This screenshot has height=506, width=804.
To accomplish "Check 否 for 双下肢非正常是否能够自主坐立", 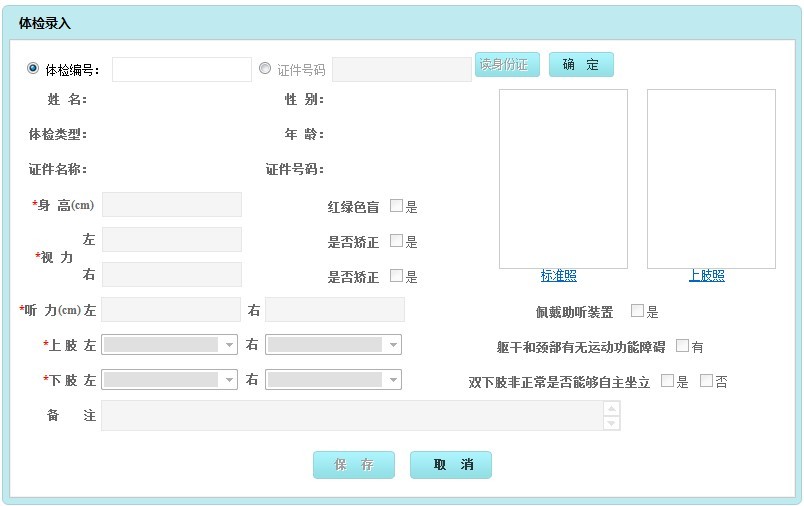I will [x=707, y=380].
